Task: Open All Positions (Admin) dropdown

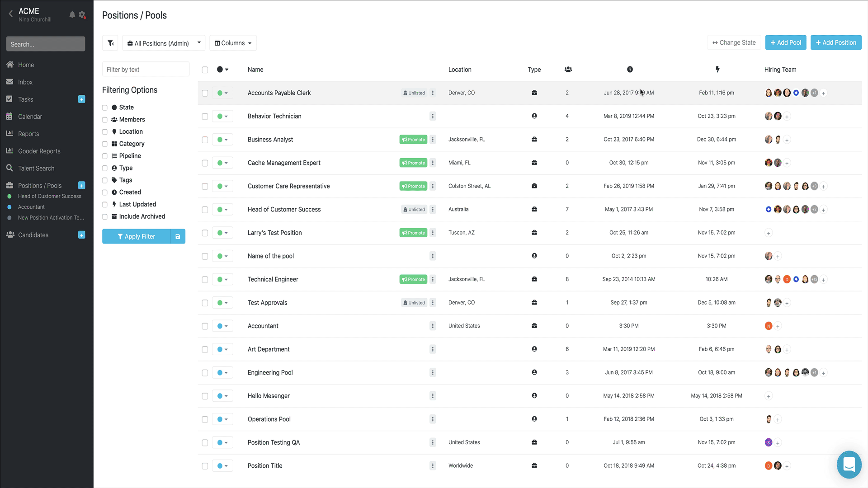Action: [x=164, y=43]
